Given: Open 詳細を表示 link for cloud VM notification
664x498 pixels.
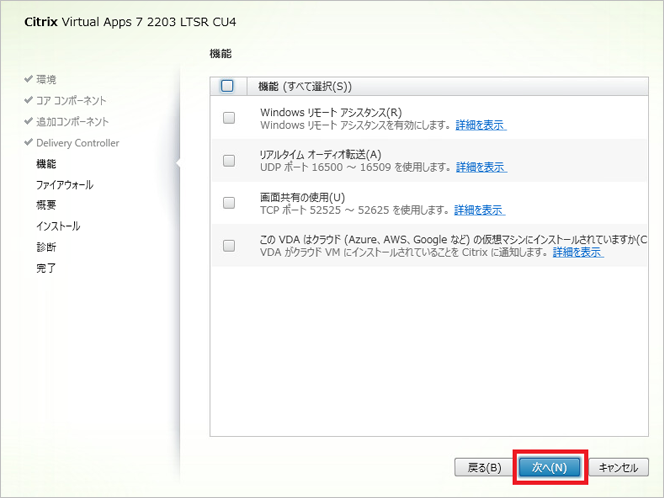Looking at the screenshot, I should (578, 252).
